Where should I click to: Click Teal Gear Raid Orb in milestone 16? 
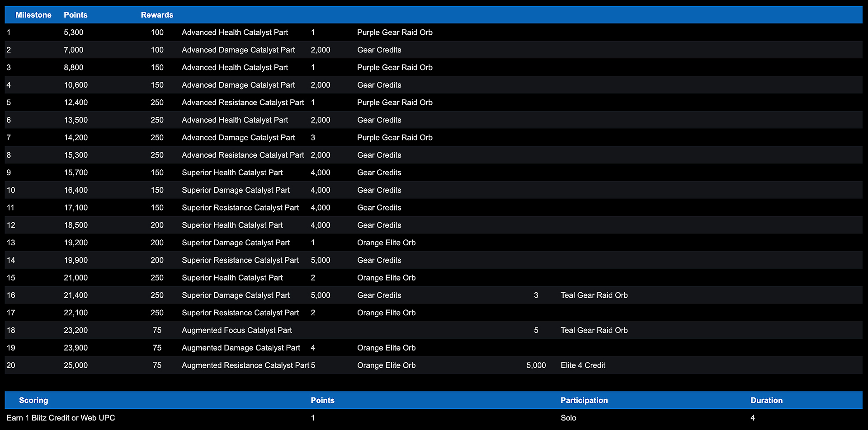pyautogui.click(x=594, y=295)
